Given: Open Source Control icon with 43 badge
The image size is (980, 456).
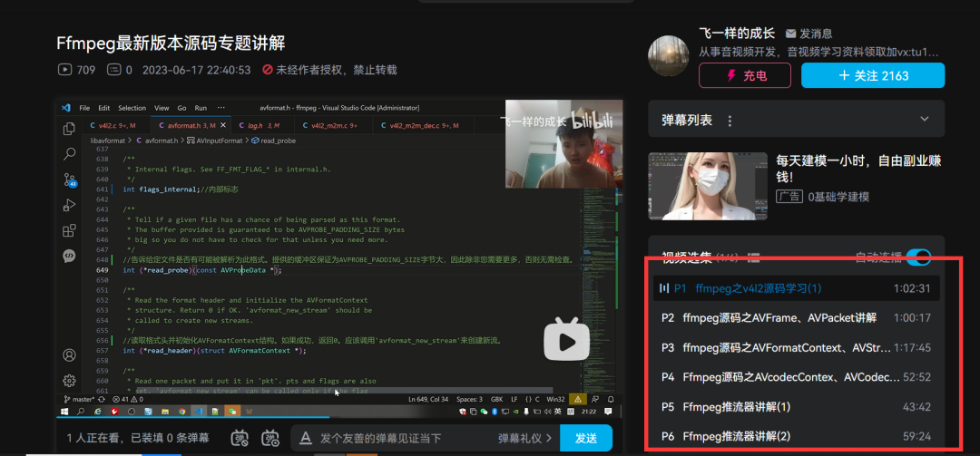Looking at the screenshot, I should point(69,179).
